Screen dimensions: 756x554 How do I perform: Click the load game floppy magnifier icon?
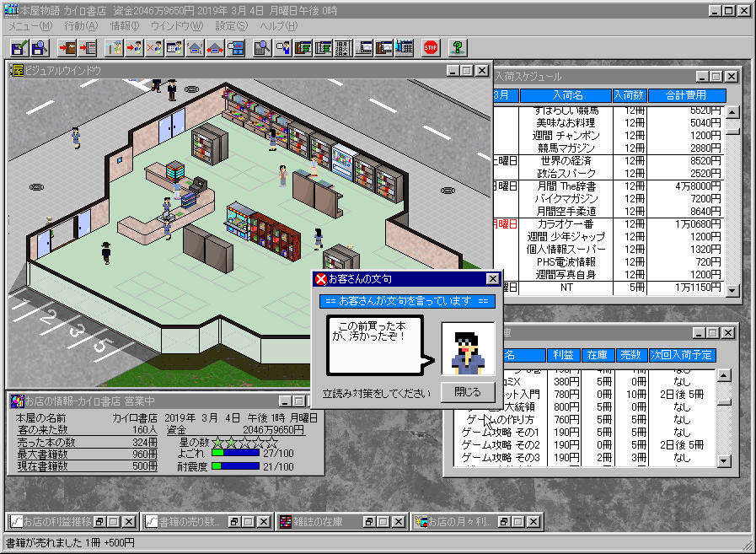(39, 47)
